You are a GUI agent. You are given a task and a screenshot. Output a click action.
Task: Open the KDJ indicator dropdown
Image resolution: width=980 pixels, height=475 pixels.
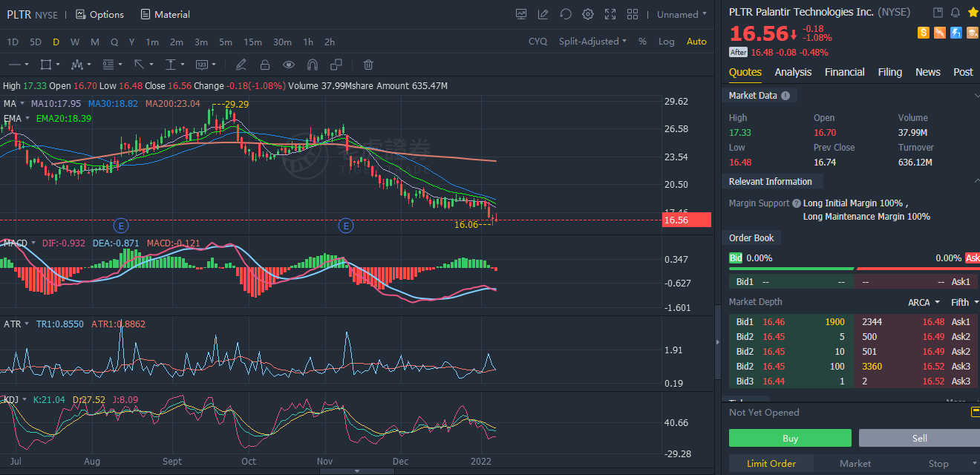click(x=15, y=399)
